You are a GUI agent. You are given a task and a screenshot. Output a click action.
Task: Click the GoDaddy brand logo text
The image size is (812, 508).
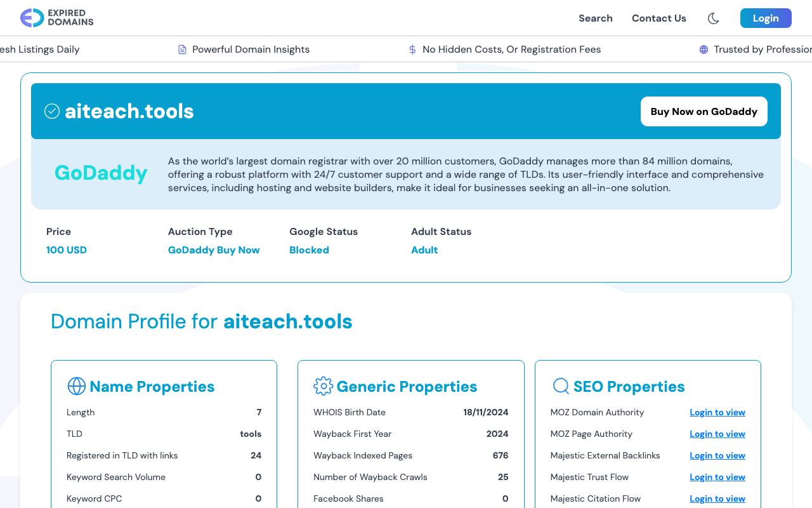pyautogui.click(x=101, y=173)
